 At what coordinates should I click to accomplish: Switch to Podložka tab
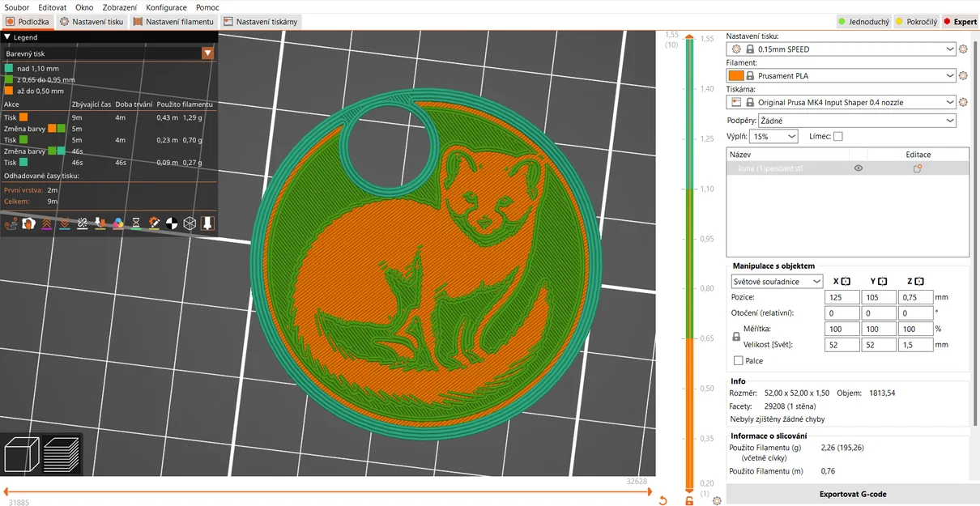point(28,22)
